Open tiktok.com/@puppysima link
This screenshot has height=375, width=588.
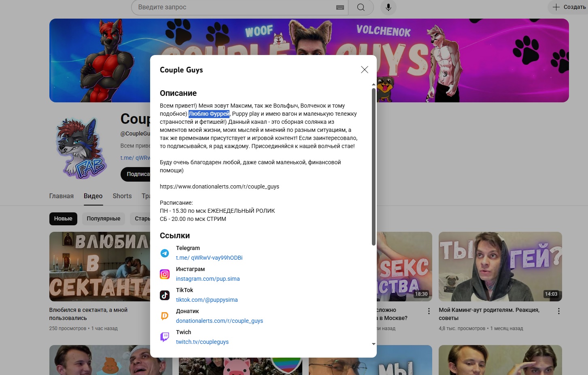(x=207, y=300)
